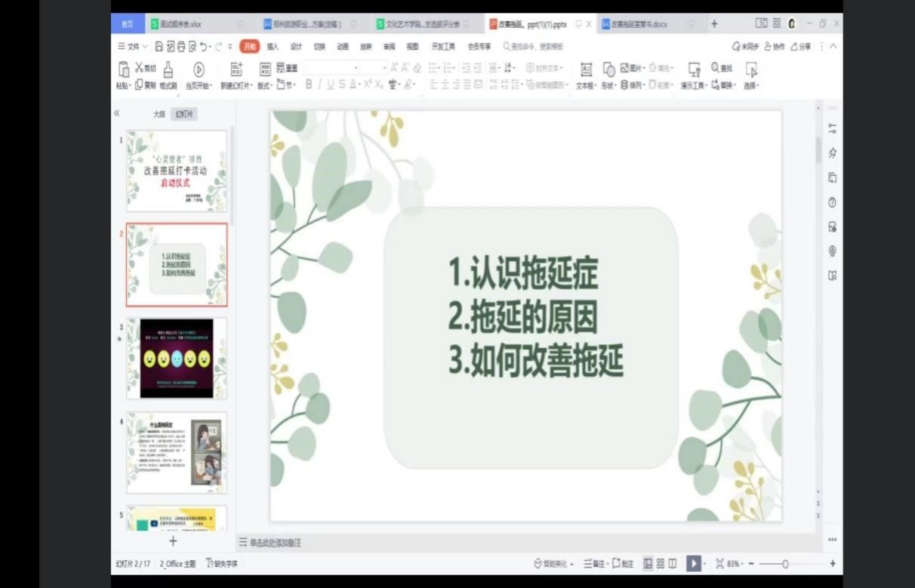Click the 格式刷 format painter icon
The width and height of the screenshot is (915, 588).
pos(168,70)
